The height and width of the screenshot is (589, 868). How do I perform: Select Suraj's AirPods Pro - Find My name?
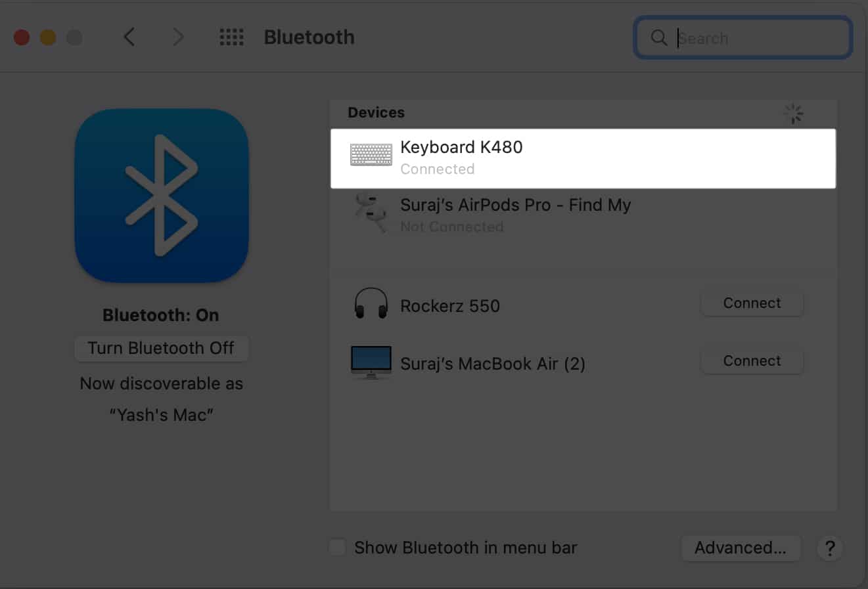[x=516, y=205]
